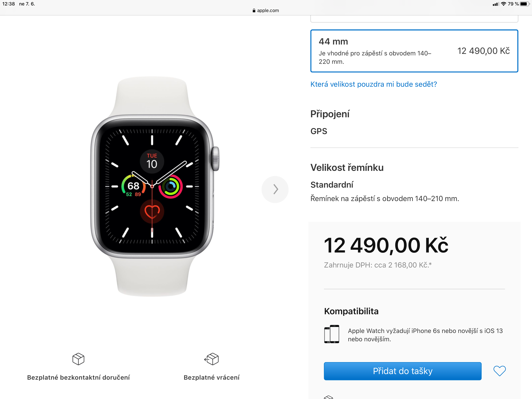Open Která velikost pouzdra mi bude sedět link
The width and height of the screenshot is (532, 399).
[x=373, y=84]
